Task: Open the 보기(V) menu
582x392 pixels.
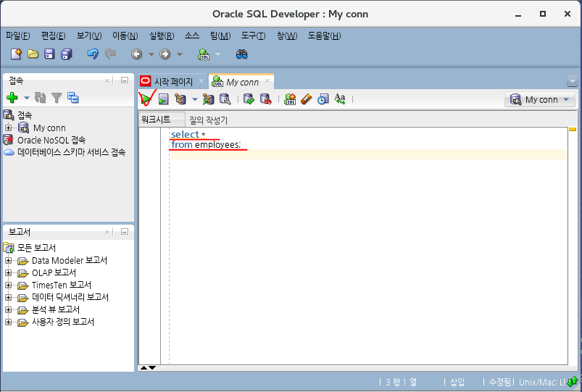Action: coord(89,36)
